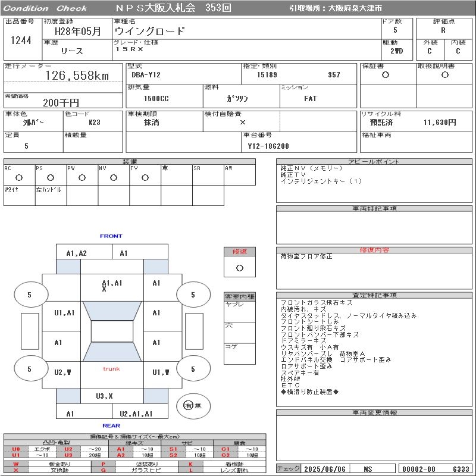Select the 左ハンドル equipment cell
The height and width of the screenshot is (476, 476).
click(51, 196)
